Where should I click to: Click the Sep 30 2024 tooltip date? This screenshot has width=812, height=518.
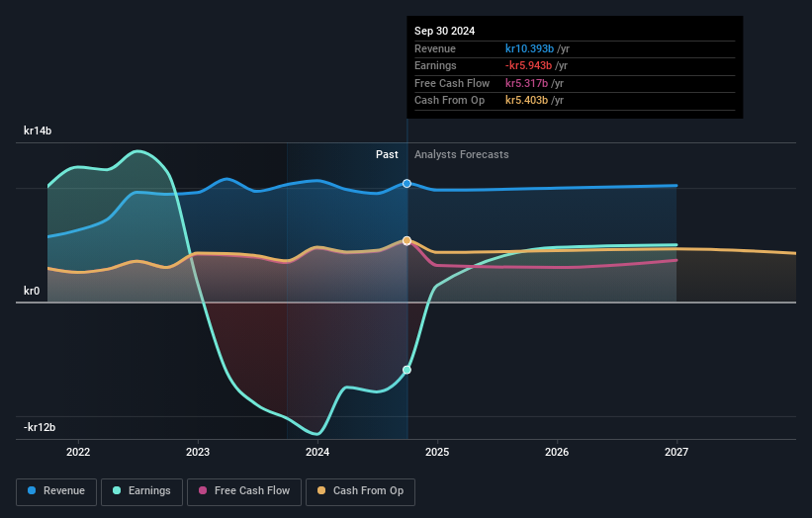(444, 31)
